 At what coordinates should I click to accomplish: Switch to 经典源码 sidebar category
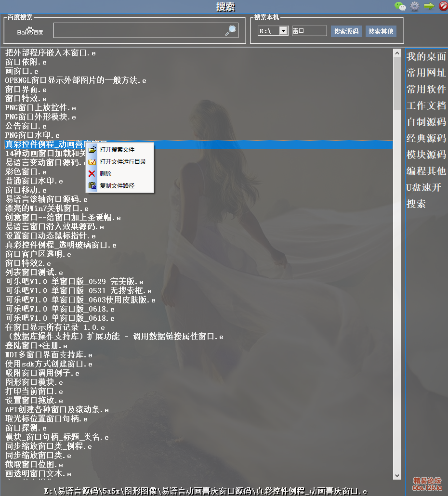[426, 139]
